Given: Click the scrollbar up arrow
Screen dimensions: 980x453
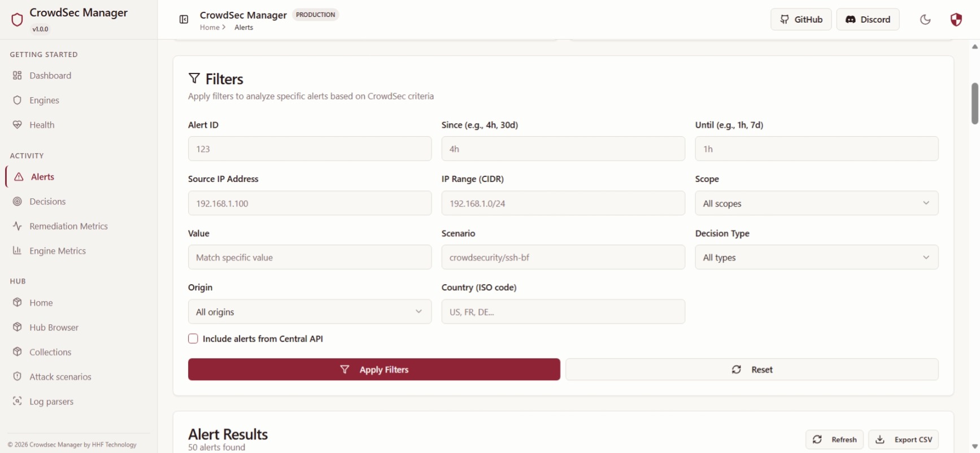Looking at the screenshot, I should pyautogui.click(x=974, y=47).
